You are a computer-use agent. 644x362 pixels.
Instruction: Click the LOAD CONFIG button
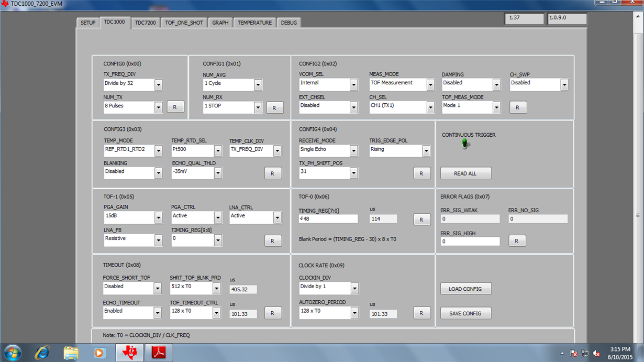coord(465,289)
